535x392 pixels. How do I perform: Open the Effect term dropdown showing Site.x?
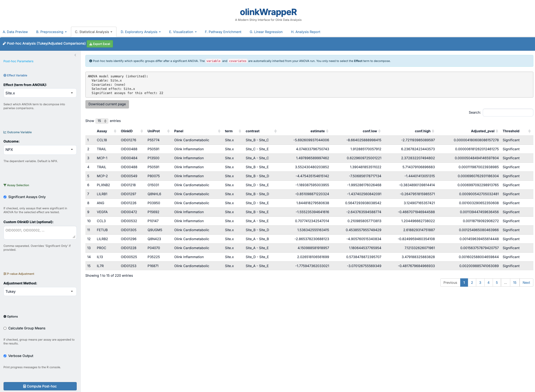tap(40, 93)
